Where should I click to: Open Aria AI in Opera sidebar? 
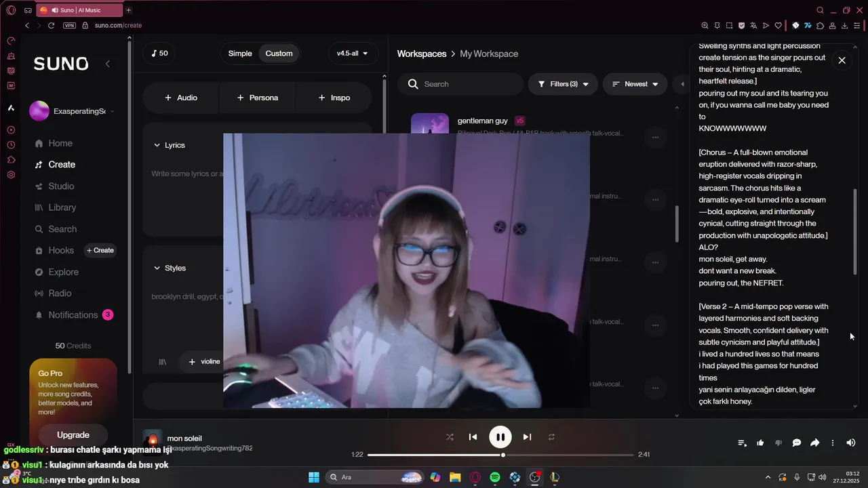click(11, 108)
